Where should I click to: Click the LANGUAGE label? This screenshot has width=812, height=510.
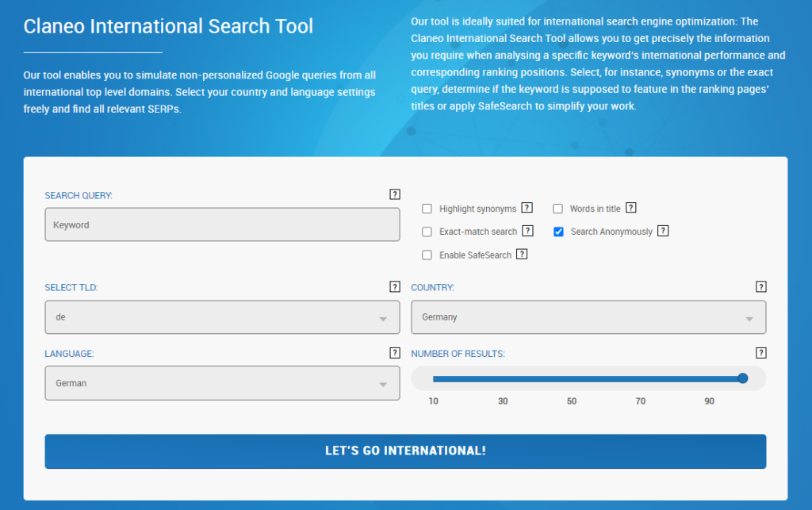(70, 354)
